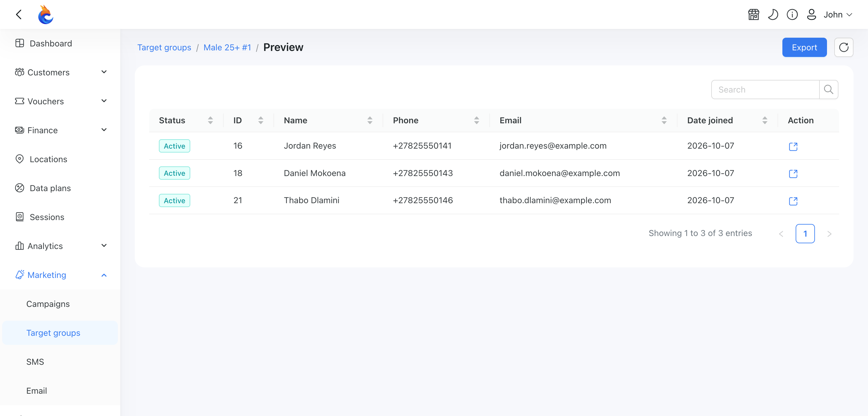Expand the Vouchers menu chevron
The width and height of the screenshot is (868, 416).
(104, 101)
